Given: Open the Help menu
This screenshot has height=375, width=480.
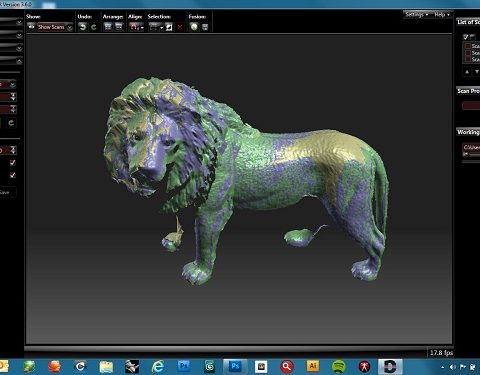Looking at the screenshot, I should click(442, 15).
